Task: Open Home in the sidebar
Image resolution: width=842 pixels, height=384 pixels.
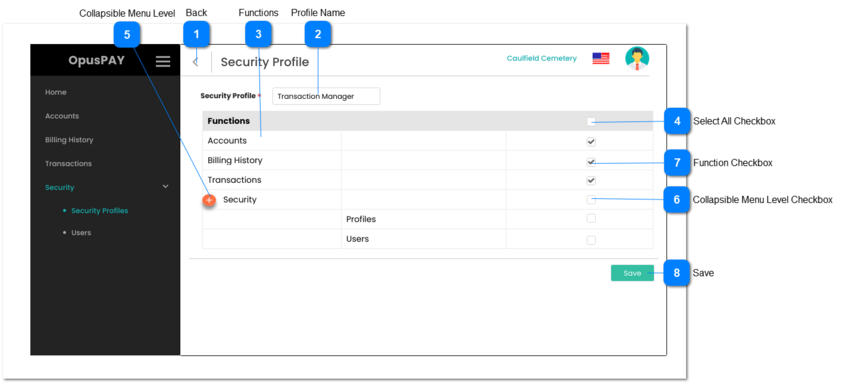Action: 56,92
